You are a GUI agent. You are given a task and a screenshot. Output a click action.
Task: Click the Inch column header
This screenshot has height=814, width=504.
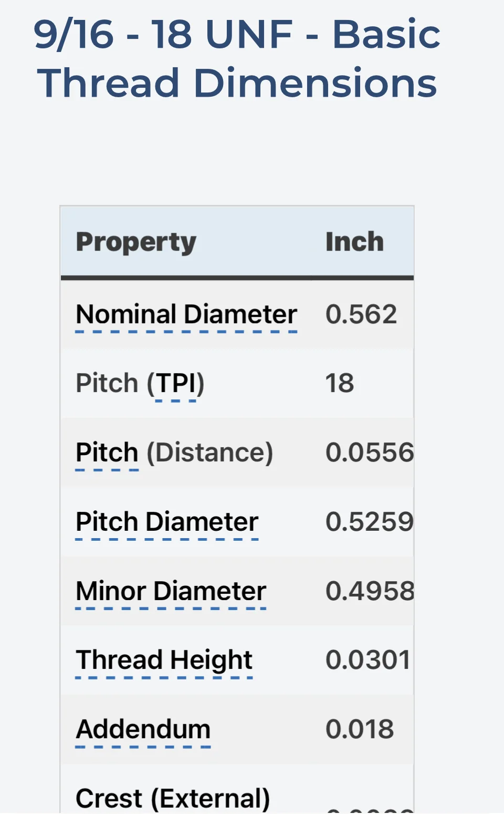click(354, 242)
